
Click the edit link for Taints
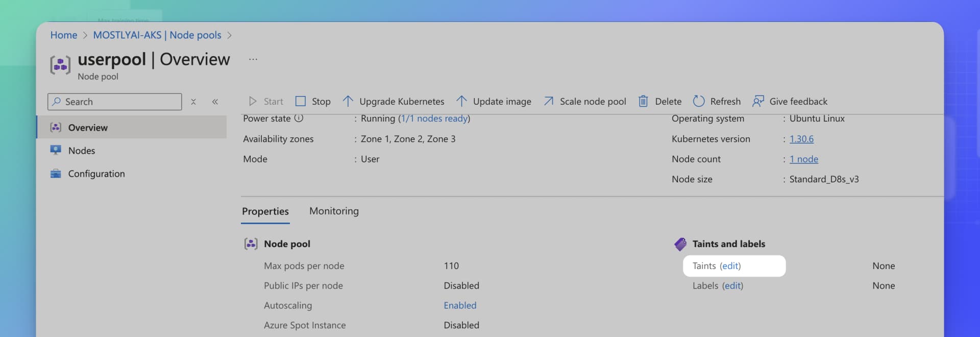tap(730, 266)
